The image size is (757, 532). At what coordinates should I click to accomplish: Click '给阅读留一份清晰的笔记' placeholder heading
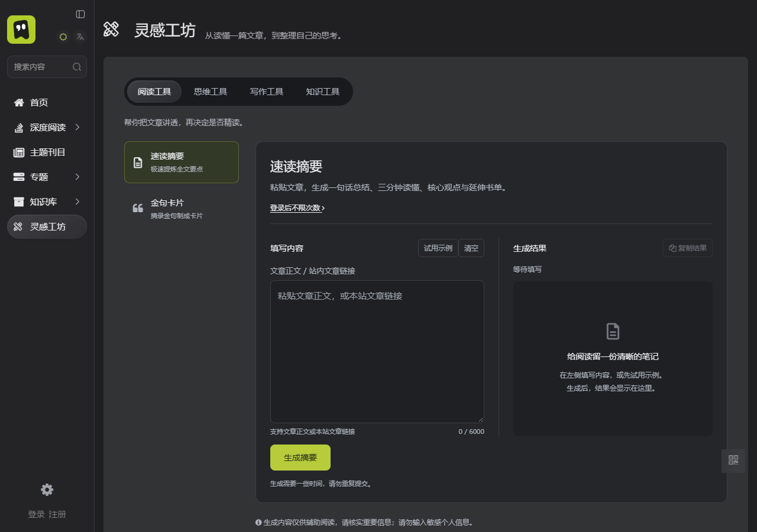coord(613,356)
